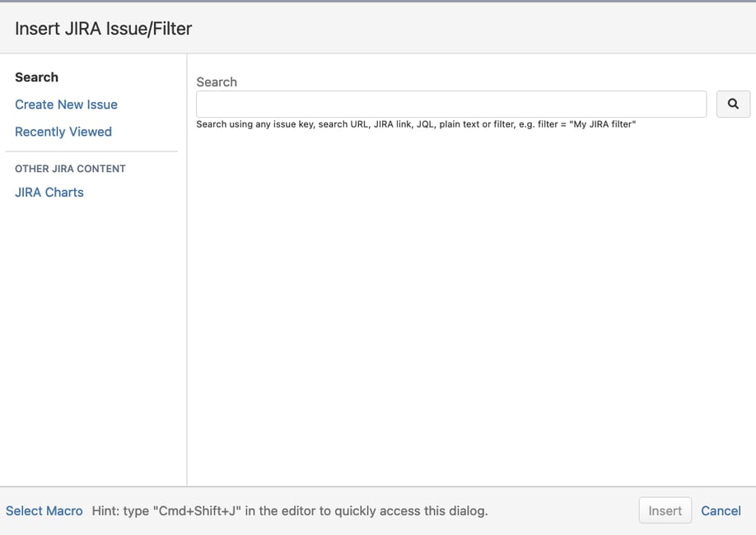Open the Recently Viewed tab
The image size is (756, 535).
[x=63, y=132]
